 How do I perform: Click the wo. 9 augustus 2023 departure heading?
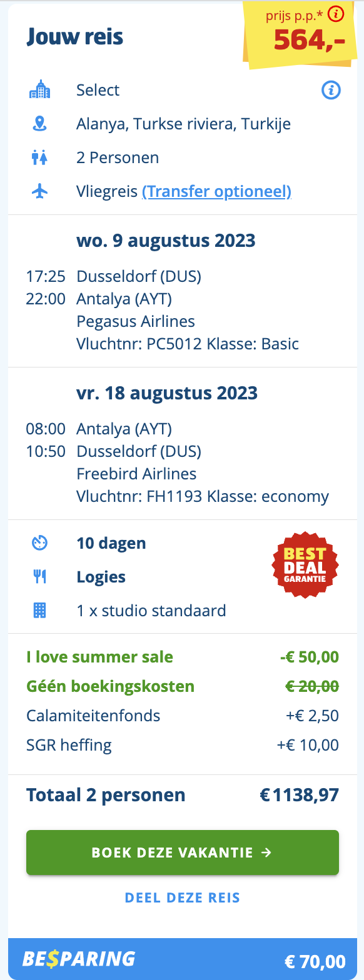(166, 241)
